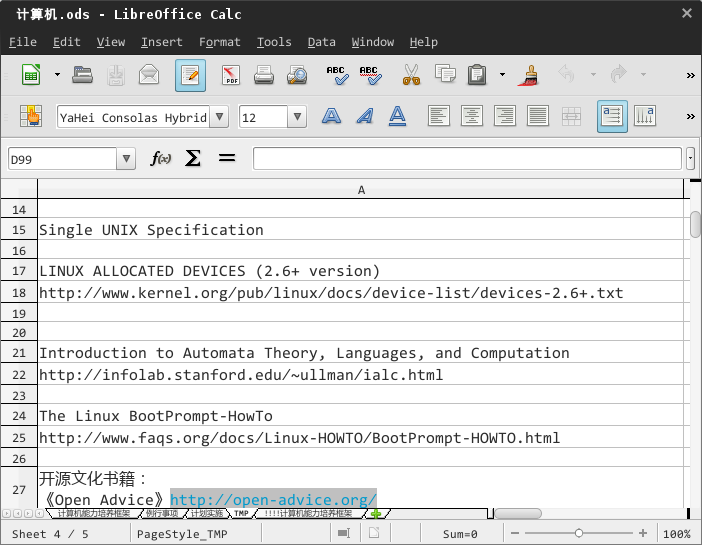Expand the font name dropdown

(x=220, y=117)
